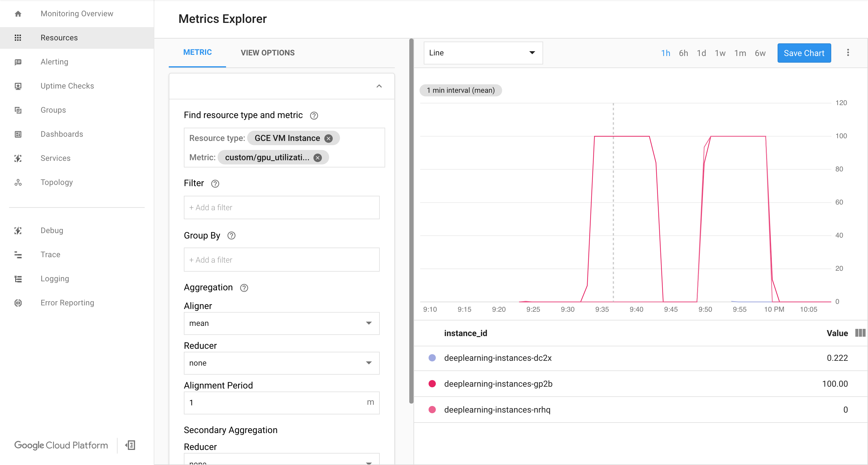Click the Trace icon in sidebar
This screenshot has height=465, width=868.
click(x=18, y=254)
